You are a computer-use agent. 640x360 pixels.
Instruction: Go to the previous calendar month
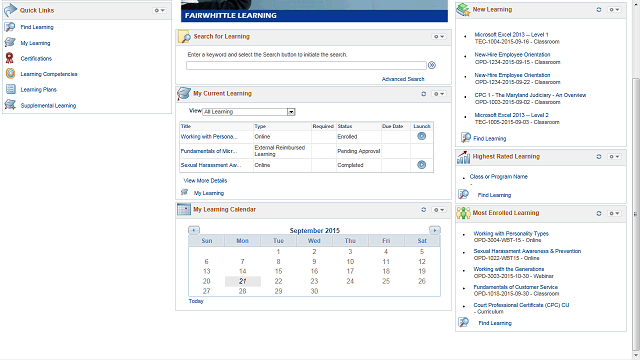194,230
